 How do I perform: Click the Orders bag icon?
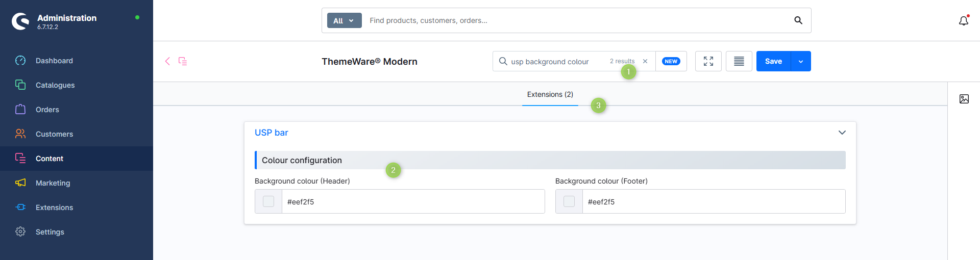click(20, 109)
